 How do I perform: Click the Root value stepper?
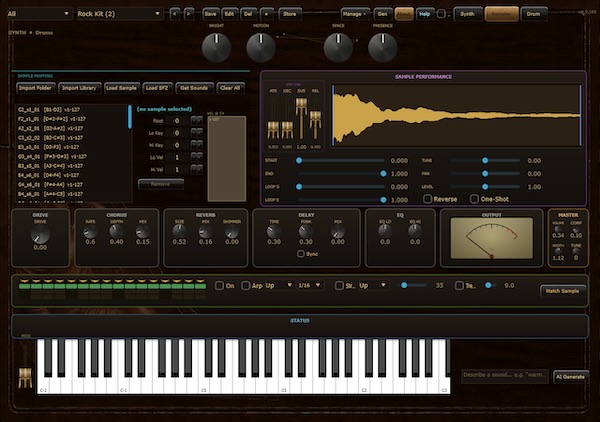(197, 121)
